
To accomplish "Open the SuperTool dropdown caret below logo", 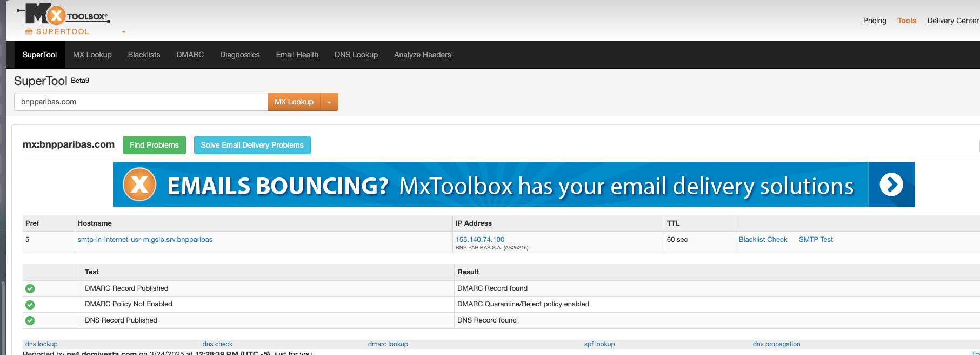I will [x=124, y=32].
